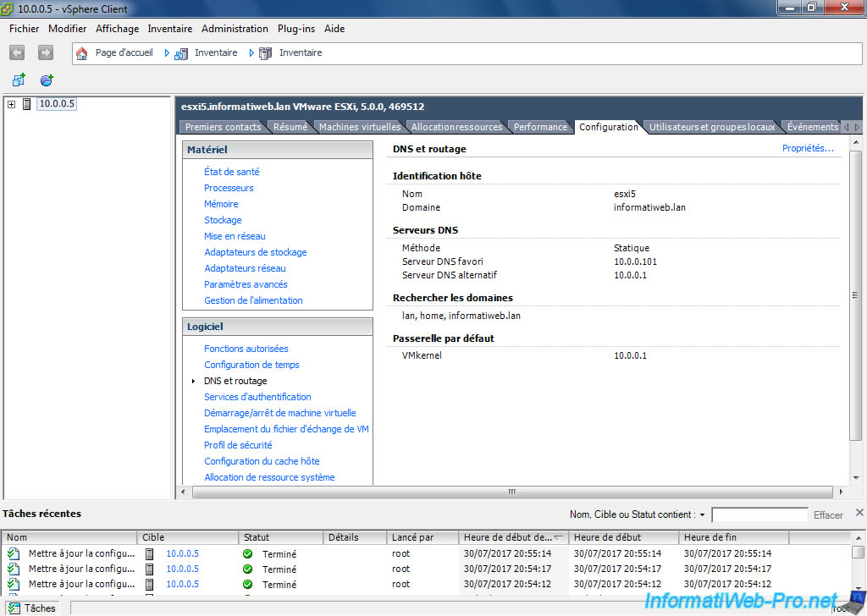The image size is (867, 616).
Task: Click the 10.0.0.5 target link at 20:54:17
Action: pyautogui.click(x=183, y=569)
